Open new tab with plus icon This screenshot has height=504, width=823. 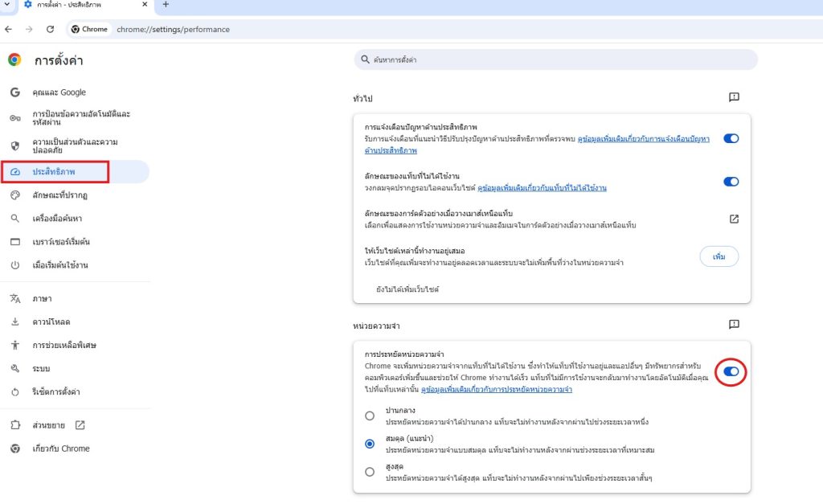(x=166, y=5)
